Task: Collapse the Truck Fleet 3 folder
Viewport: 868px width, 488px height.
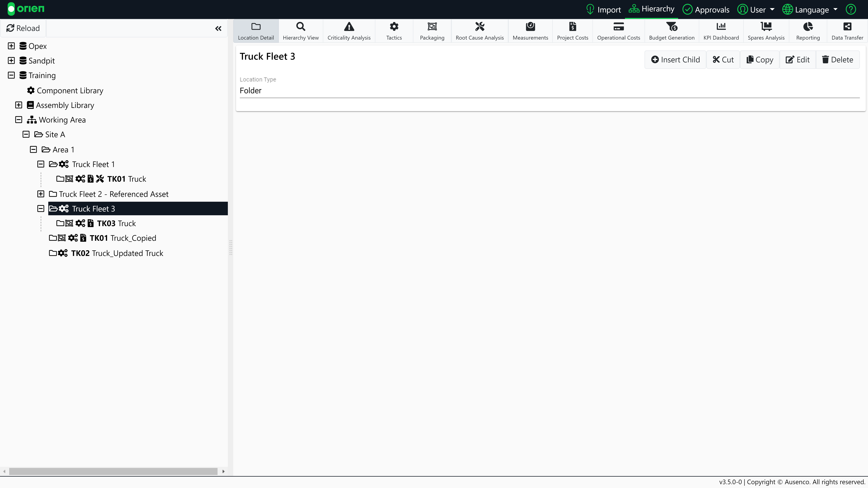Action: (41, 208)
